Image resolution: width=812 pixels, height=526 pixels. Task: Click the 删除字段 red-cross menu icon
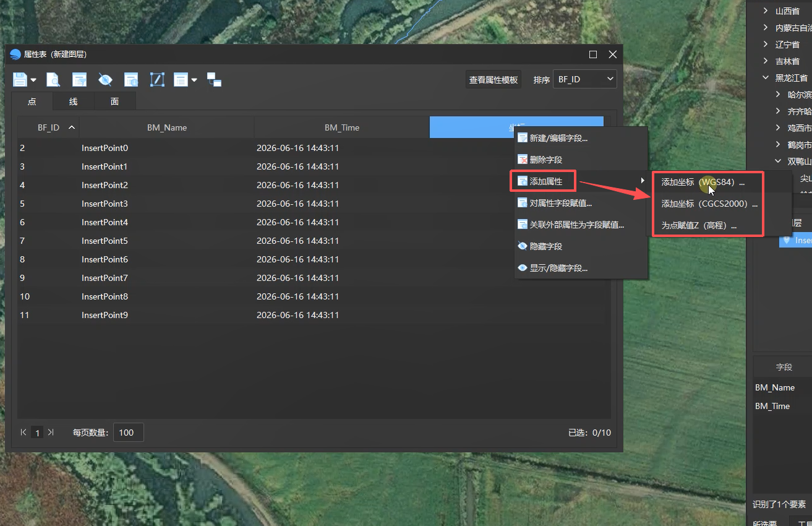pyautogui.click(x=523, y=160)
